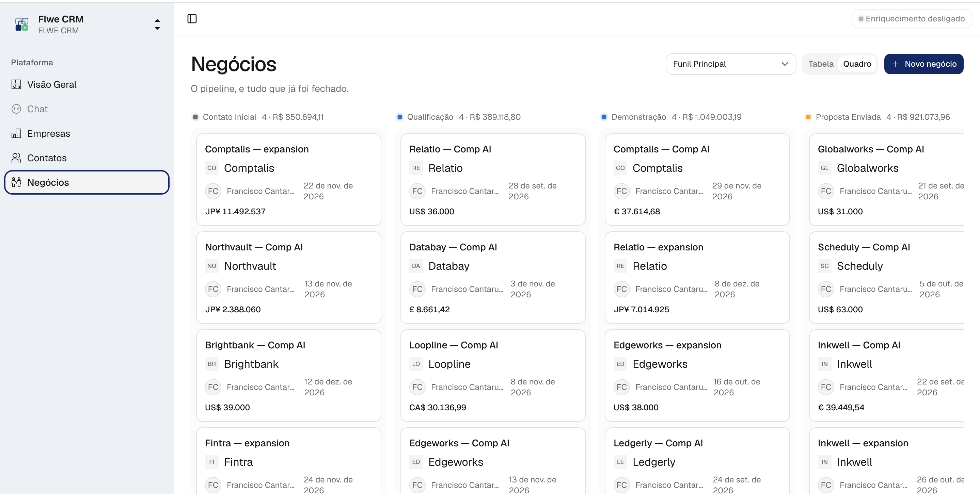Open the Northvault — Comp AI deal

tap(288, 277)
